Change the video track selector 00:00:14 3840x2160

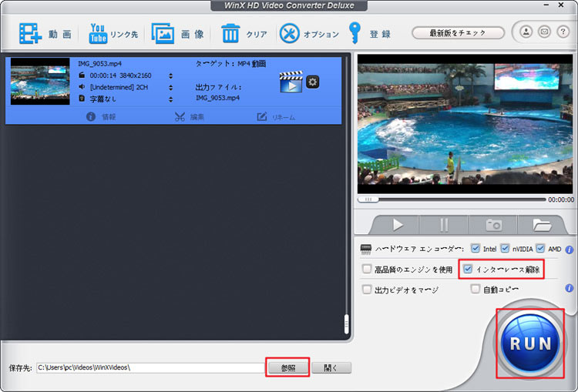tap(170, 75)
